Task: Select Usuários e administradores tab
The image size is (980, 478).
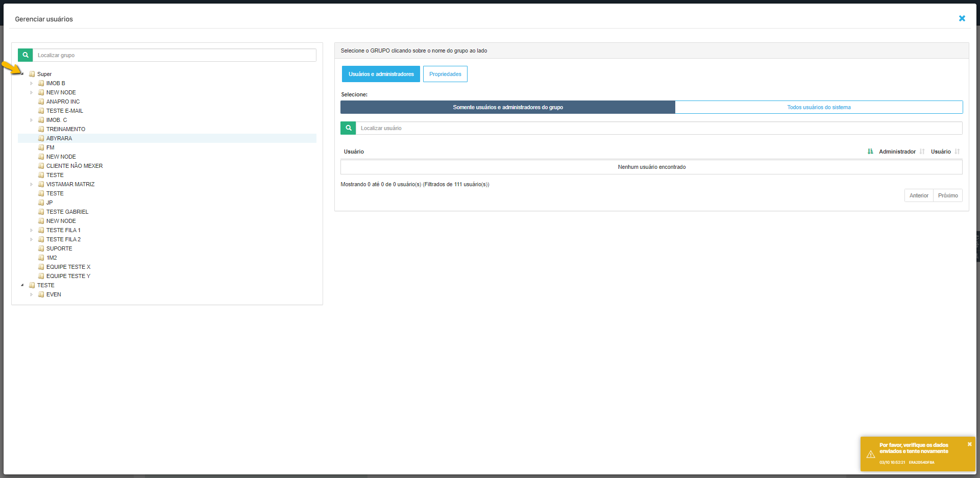Action: point(381,74)
